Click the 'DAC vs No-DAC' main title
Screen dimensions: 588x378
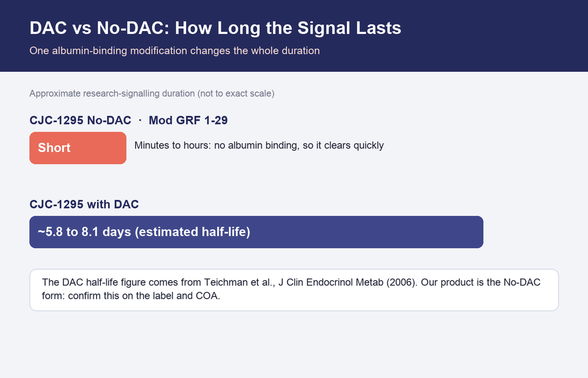215,28
